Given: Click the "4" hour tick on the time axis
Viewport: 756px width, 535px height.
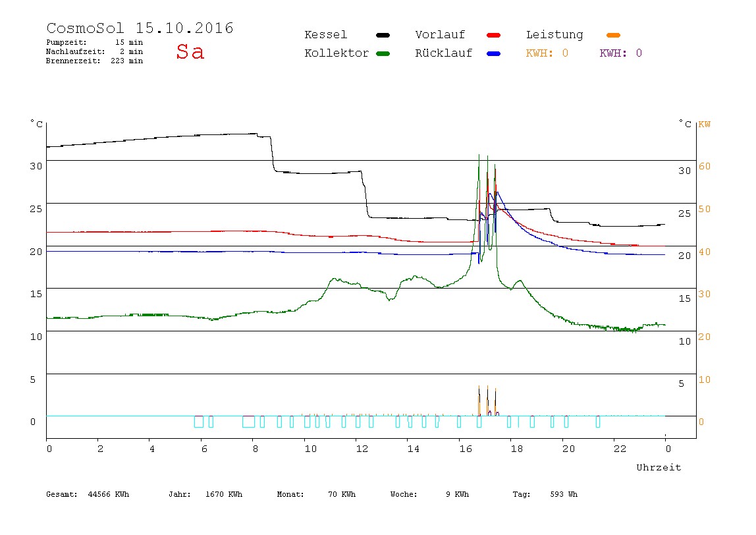Looking at the screenshot, I should (x=152, y=449).
